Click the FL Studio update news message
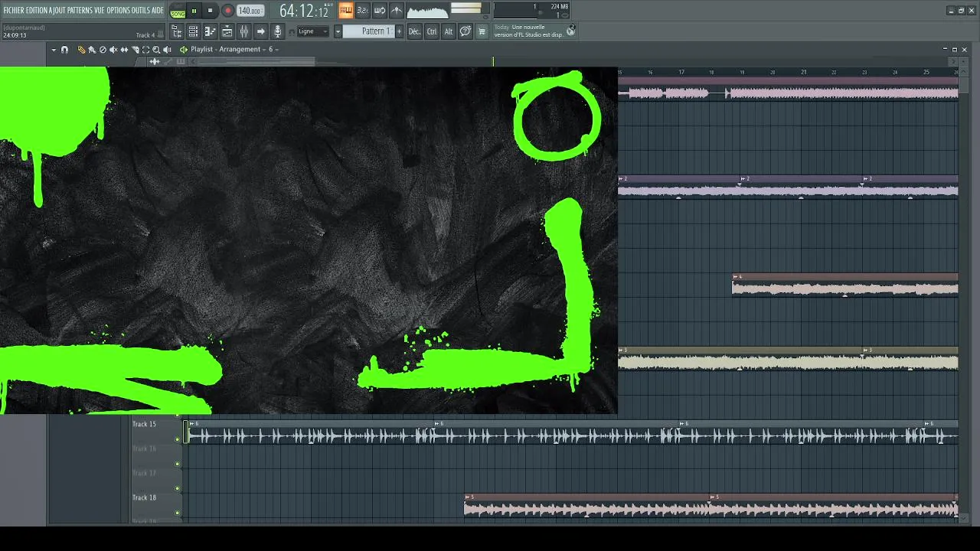Viewport: 980px width, 551px height. coord(528,31)
